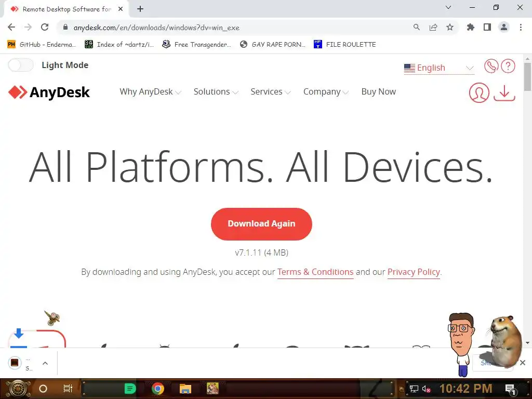Open the steampunk Start button

(18, 389)
